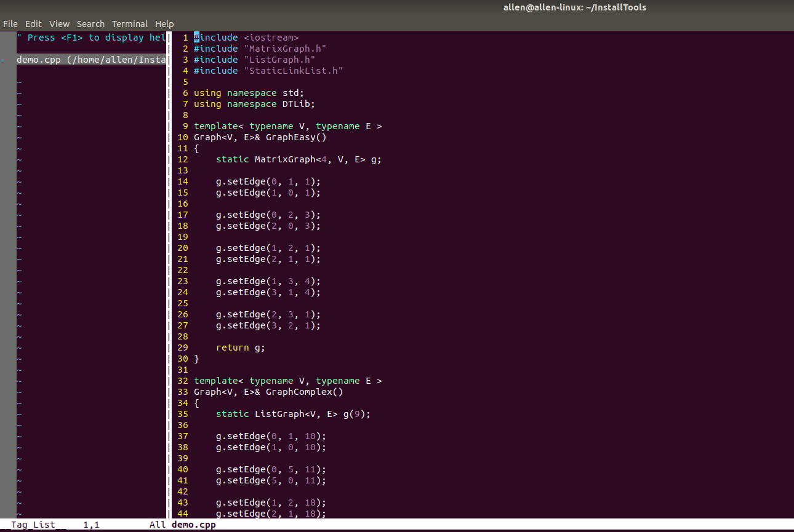Open the Search menu

pyautogui.click(x=90, y=24)
